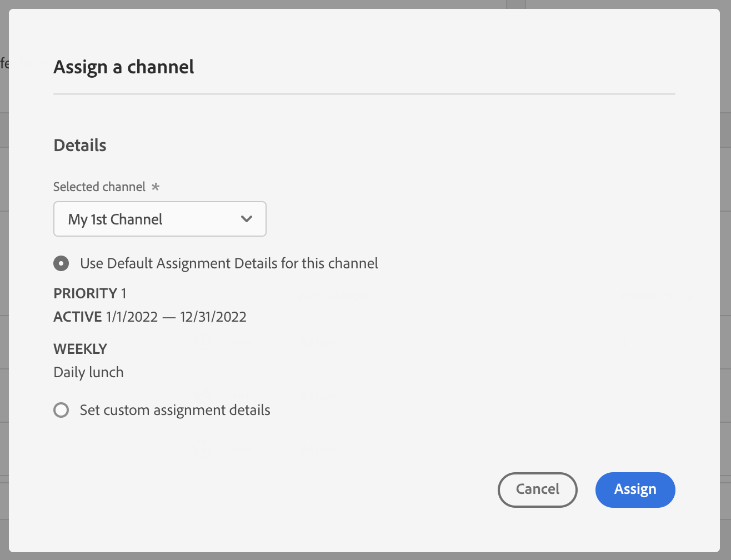This screenshot has width=731, height=560.
Task: Click the My 1st Channel text in the dropdown
Action: click(x=116, y=219)
